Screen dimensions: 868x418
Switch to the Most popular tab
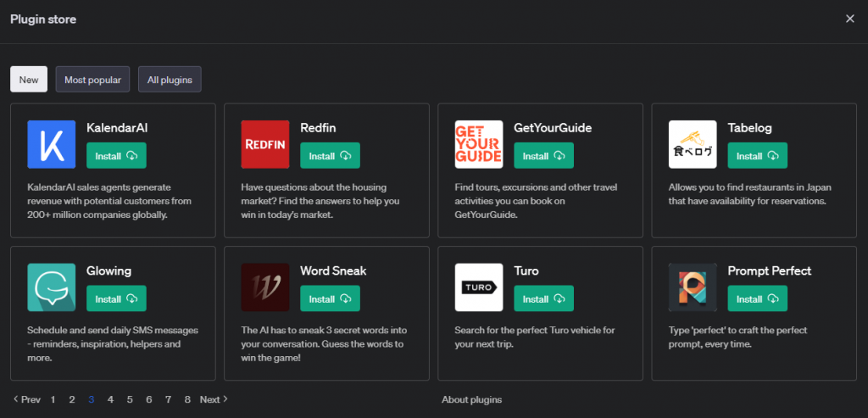tap(93, 80)
